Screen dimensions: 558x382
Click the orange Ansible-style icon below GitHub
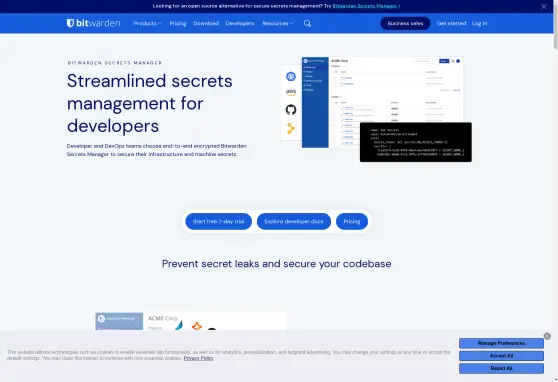click(291, 129)
